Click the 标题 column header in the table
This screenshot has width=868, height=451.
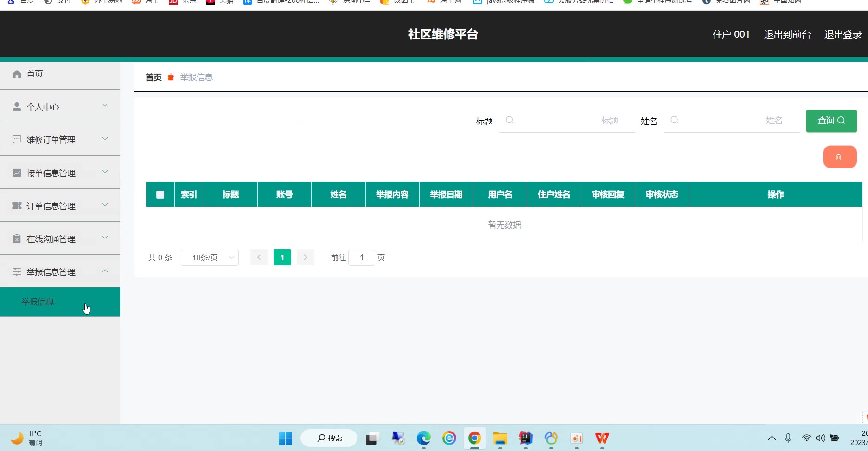[230, 194]
